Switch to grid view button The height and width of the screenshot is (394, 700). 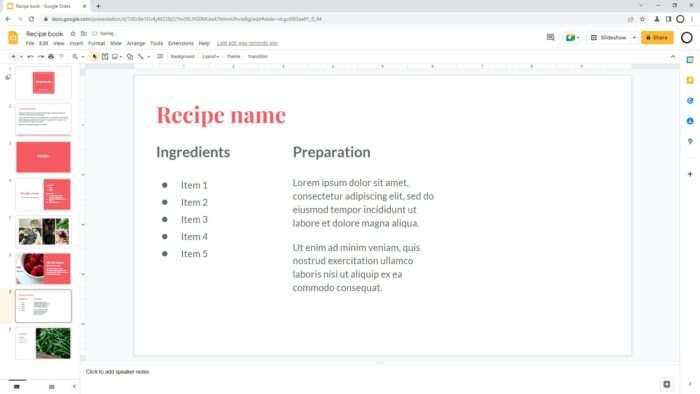point(51,387)
